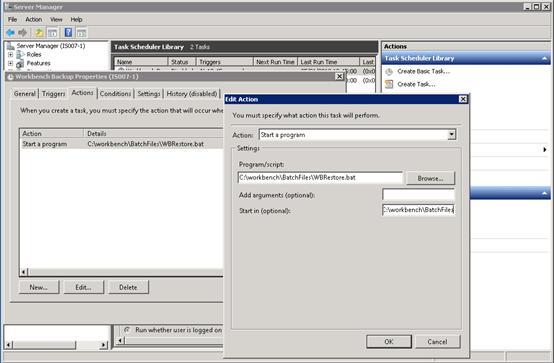554x363 pixels.
Task: Open the Action type dropdown
Action: point(451,135)
